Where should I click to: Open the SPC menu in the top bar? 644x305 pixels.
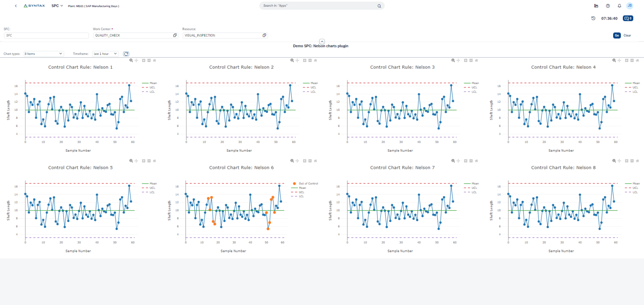56,6
